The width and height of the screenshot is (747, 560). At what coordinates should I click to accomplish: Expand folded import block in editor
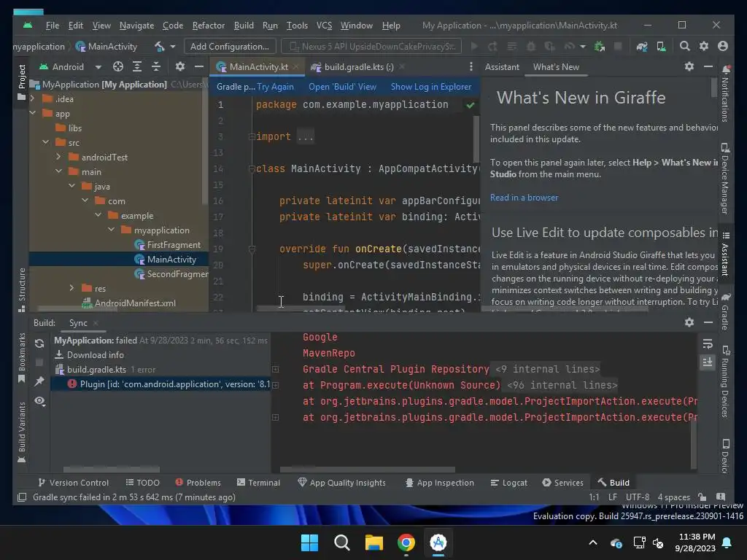(x=252, y=136)
